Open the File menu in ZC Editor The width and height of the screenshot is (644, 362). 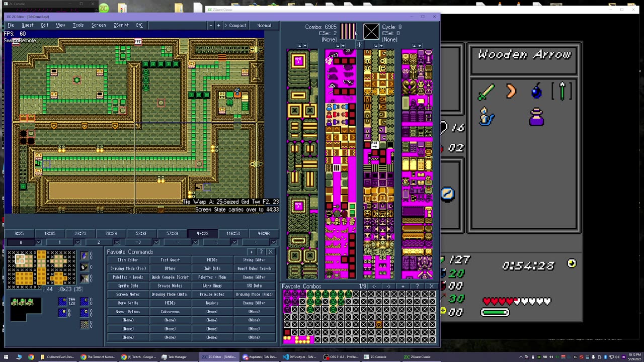coord(11,25)
